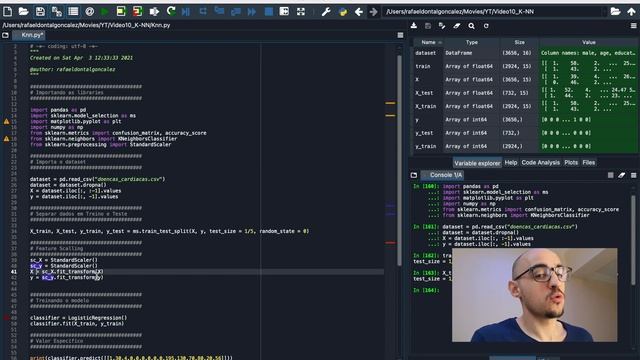Stop debugging with blue square
The width and height of the screenshot is (640, 360).
269,11
